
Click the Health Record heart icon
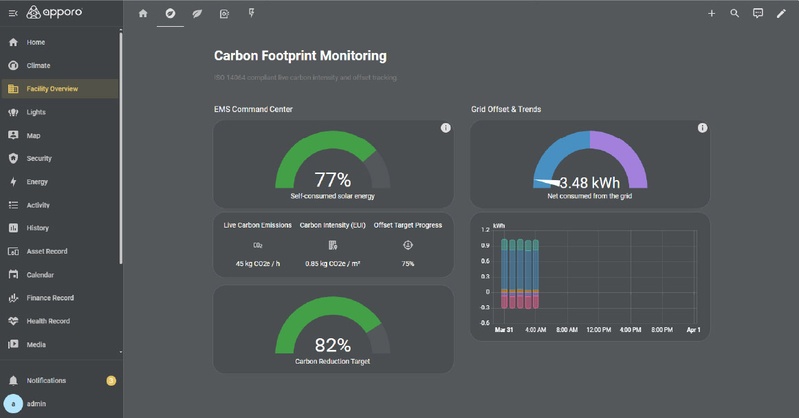13,321
